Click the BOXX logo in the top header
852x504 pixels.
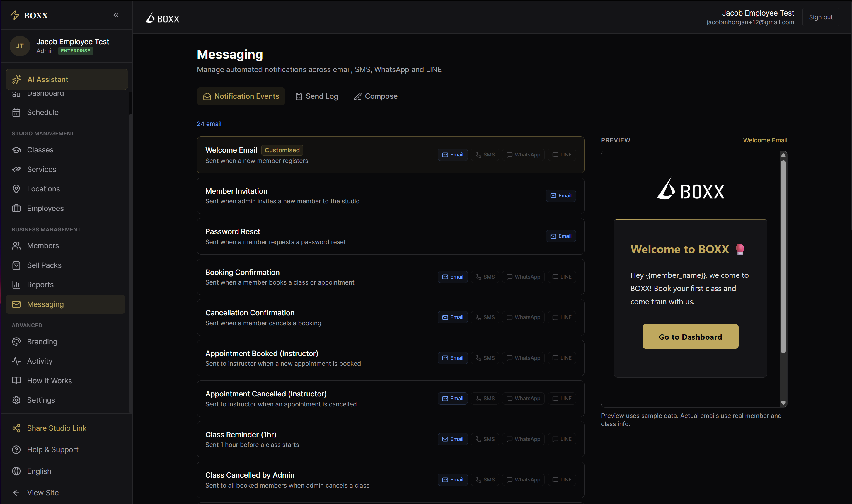point(162,18)
